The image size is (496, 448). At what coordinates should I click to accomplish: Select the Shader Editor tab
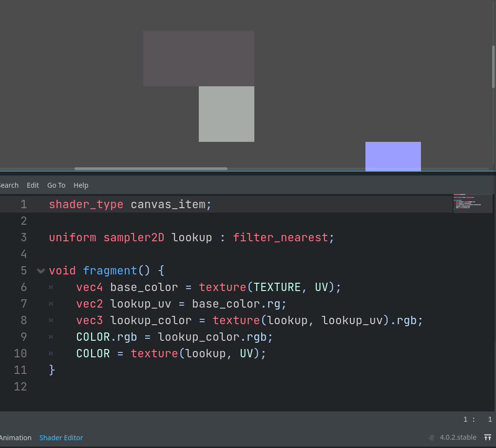61,437
